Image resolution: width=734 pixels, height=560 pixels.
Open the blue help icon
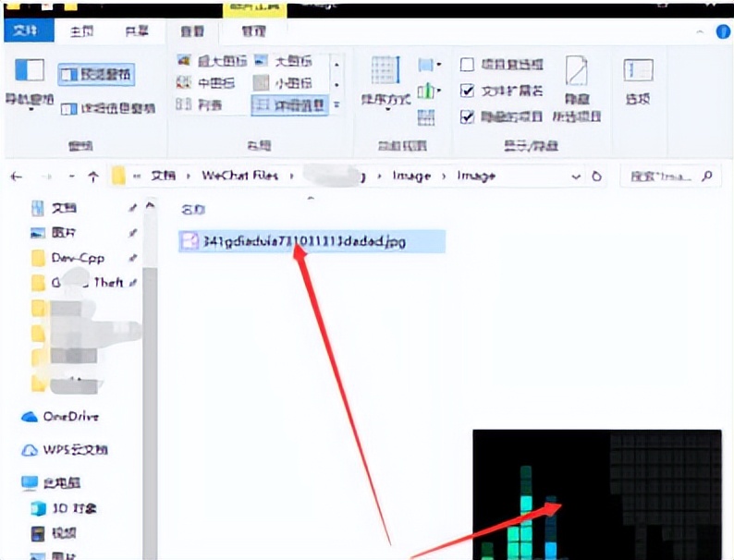pyautogui.click(x=723, y=31)
